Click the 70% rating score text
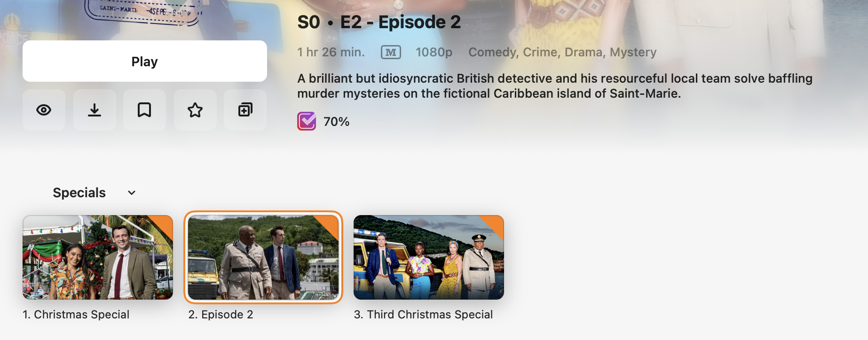 coord(337,122)
